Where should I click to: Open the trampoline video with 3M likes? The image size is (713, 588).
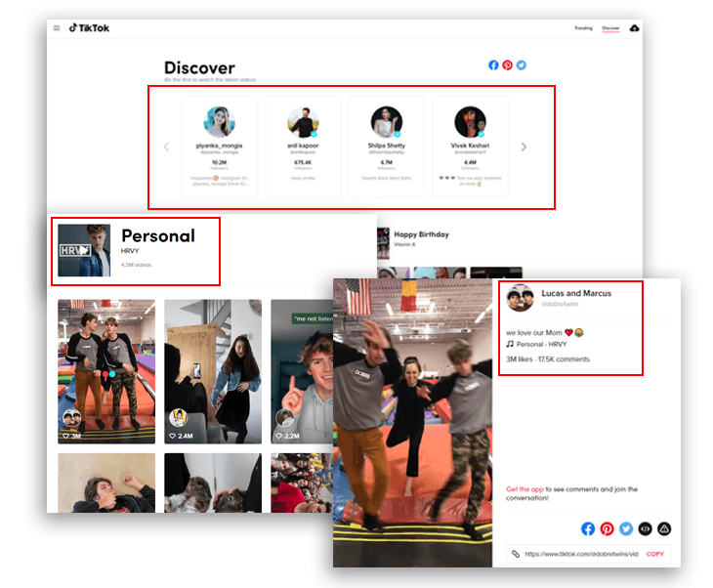106,371
